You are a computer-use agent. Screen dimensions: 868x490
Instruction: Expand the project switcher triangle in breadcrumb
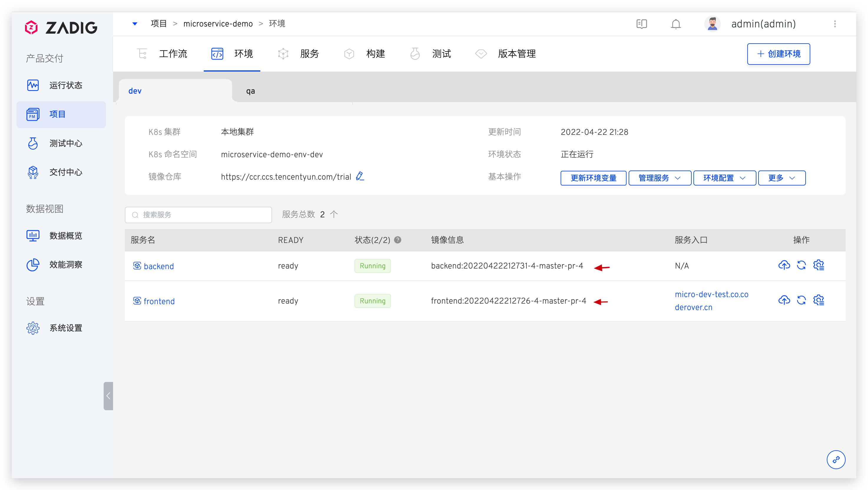(135, 24)
